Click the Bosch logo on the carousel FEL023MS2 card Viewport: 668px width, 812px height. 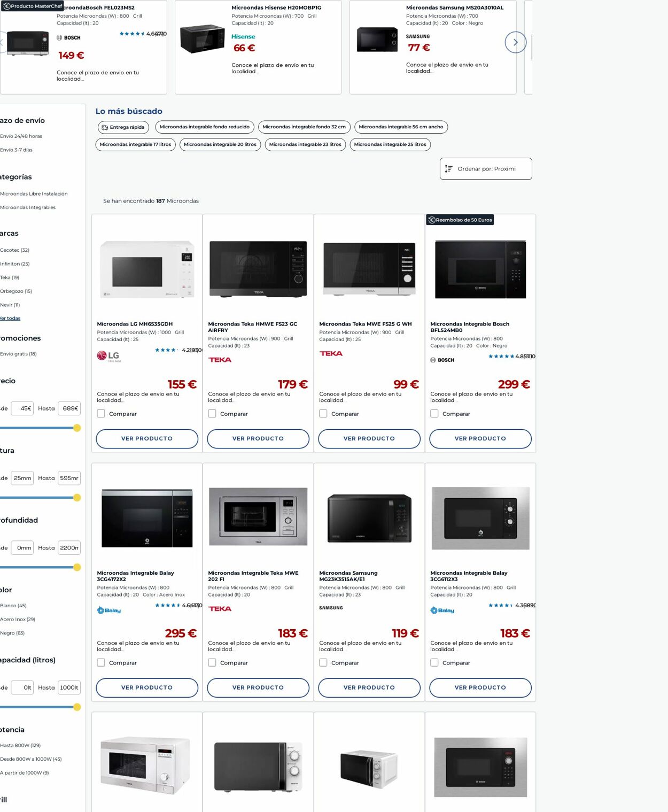click(x=68, y=37)
